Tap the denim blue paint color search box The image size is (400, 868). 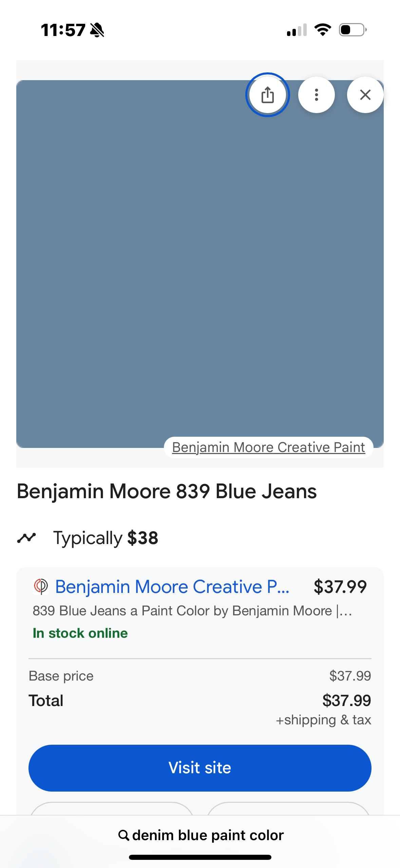coord(208,835)
